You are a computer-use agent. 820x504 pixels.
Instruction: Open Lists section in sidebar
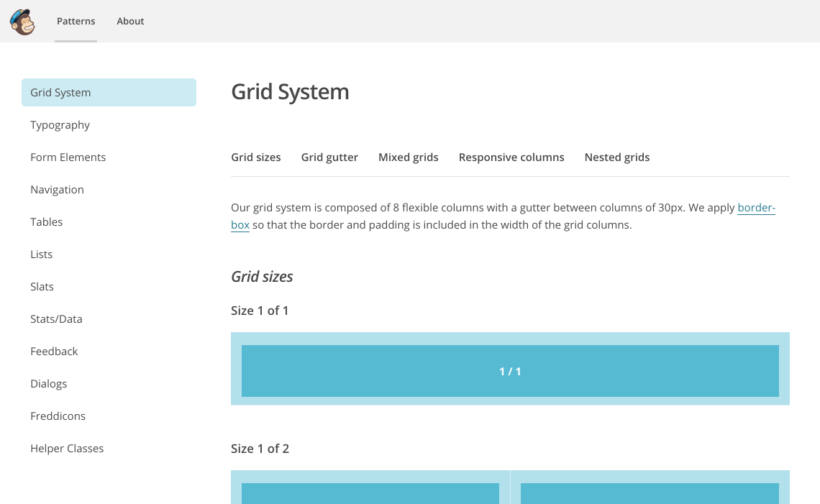click(41, 254)
